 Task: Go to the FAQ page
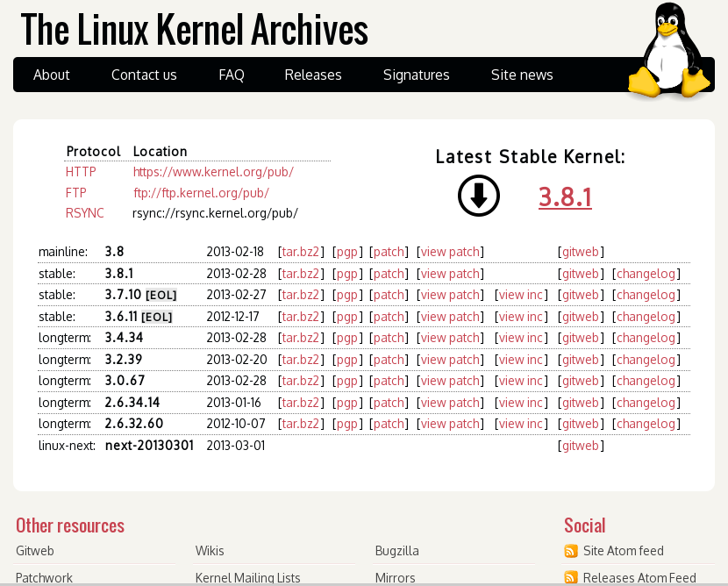coord(232,75)
